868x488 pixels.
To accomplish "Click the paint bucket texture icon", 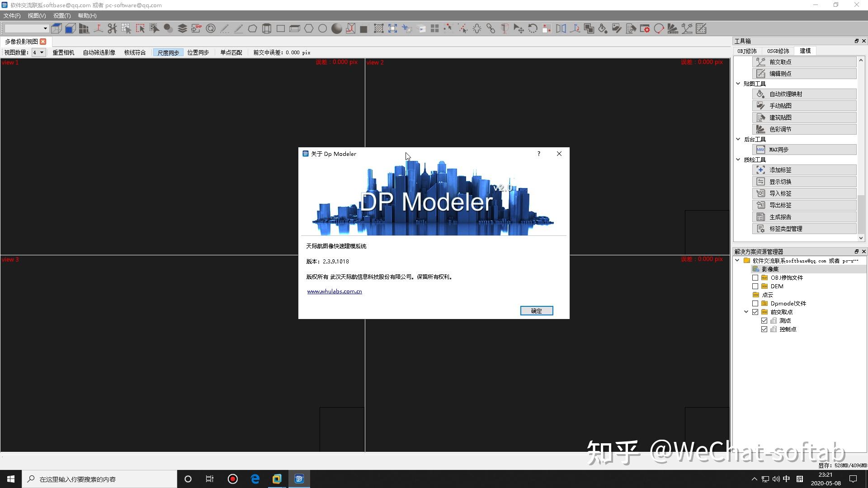I will (603, 28).
